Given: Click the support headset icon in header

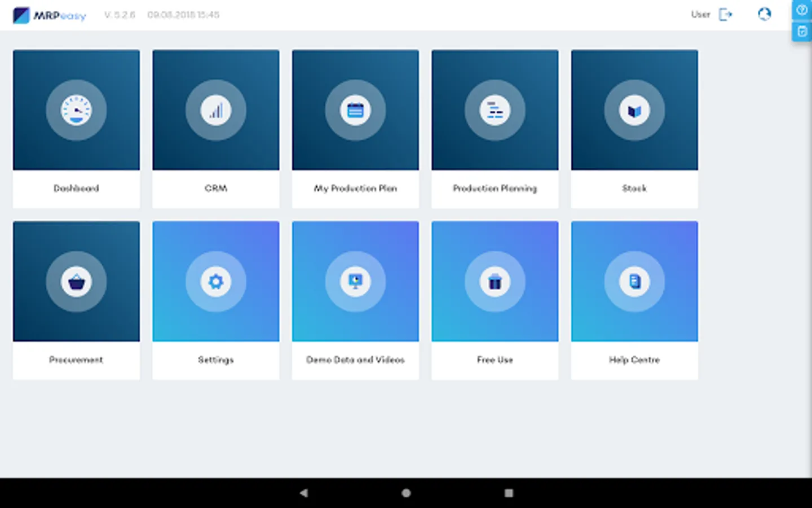Looking at the screenshot, I should tap(764, 14).
